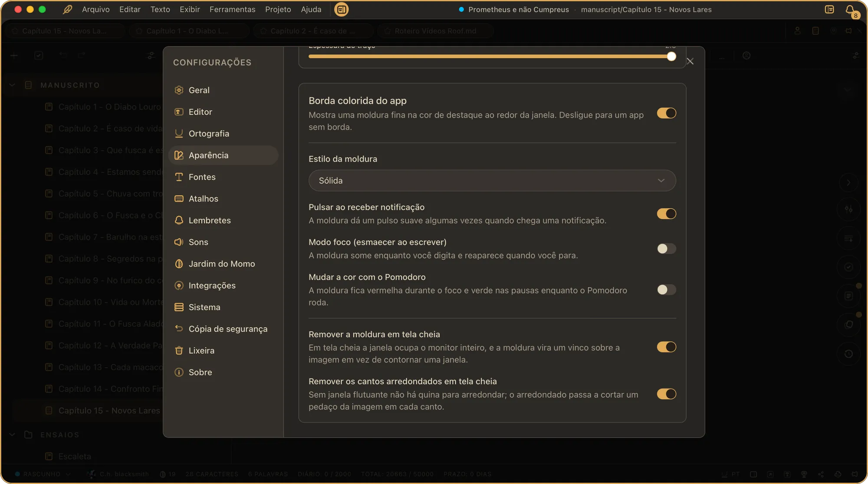Click the Lixeira trash icon
Image resolution: width=868 pixels, height=484 pixels.
tap(179, 351)
